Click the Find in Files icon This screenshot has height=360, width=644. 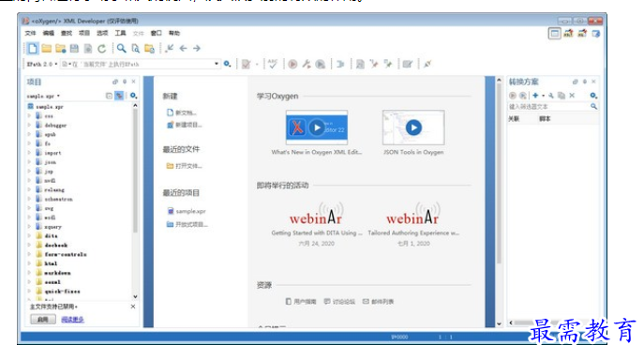pyautogui.click(x=136, y=49)
